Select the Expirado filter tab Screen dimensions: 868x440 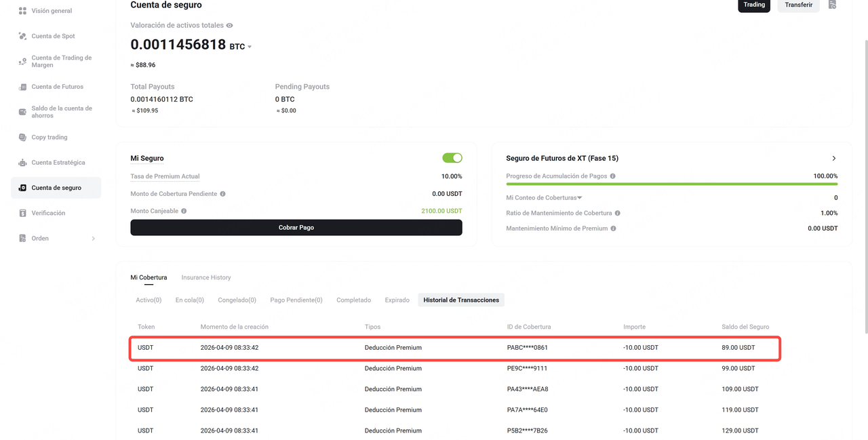[397, 300]
